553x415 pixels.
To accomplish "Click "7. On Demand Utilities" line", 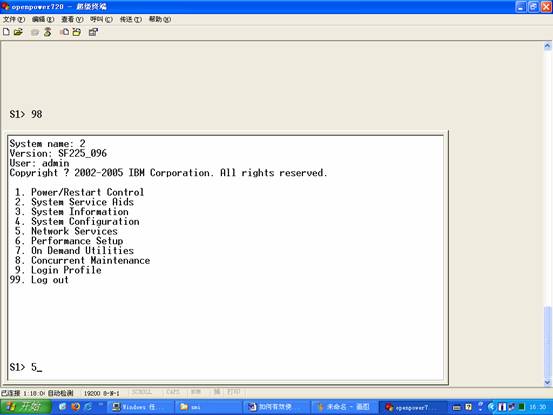I will click(74, 251).
